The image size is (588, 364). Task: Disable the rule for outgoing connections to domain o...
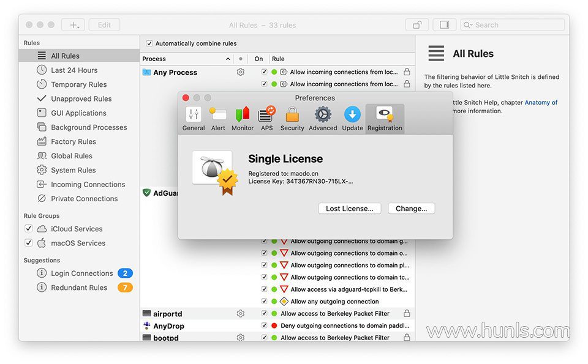tap(265, 253)
